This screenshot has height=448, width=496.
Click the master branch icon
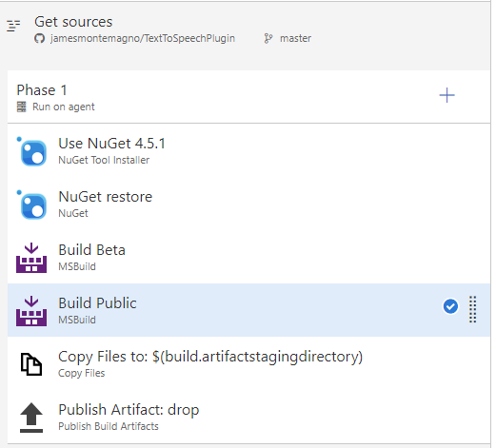[268, 39]
